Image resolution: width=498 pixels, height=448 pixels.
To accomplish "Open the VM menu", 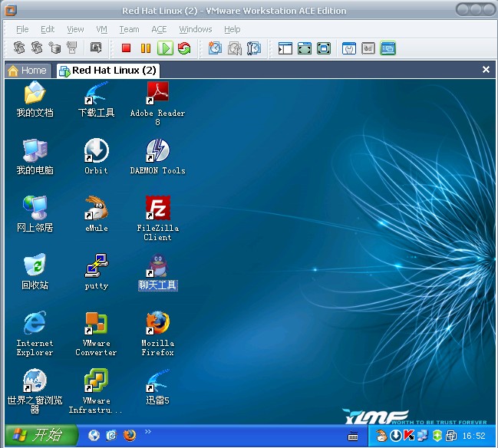I will point(101,29).
